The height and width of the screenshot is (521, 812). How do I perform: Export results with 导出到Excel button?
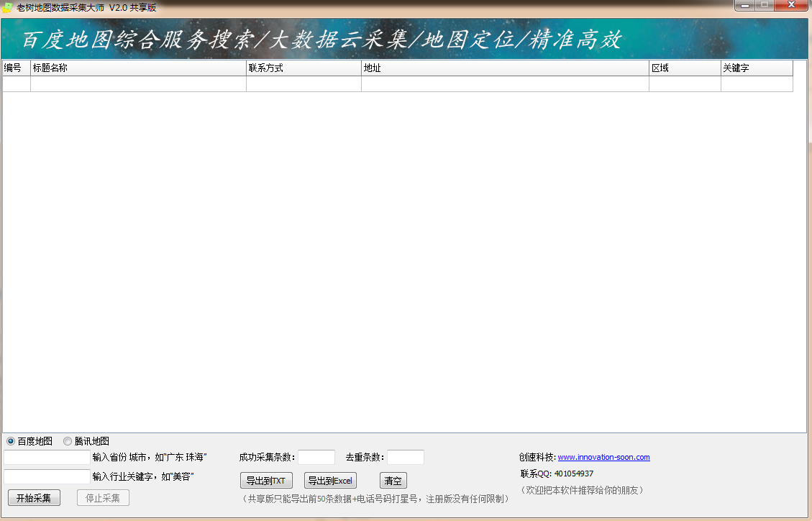330,481
